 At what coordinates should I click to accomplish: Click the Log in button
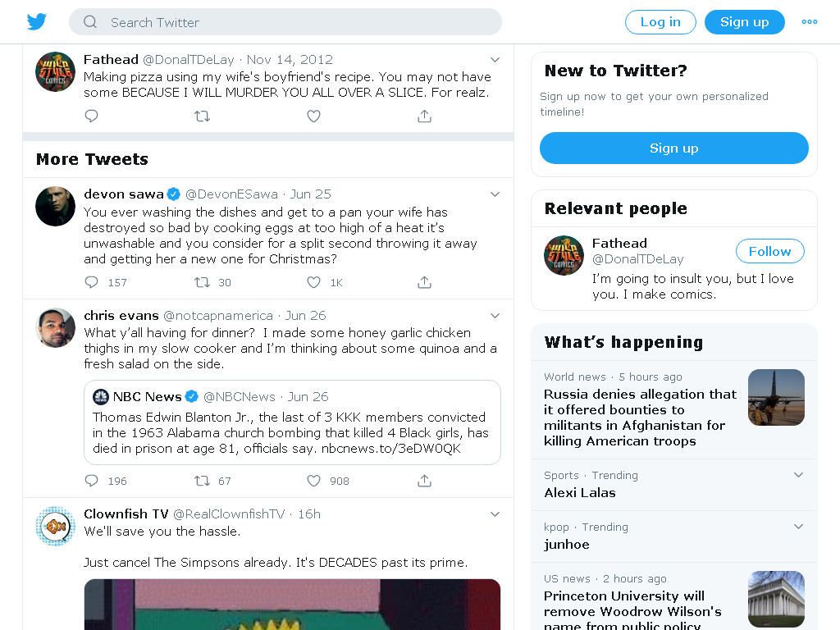[660, 22]
